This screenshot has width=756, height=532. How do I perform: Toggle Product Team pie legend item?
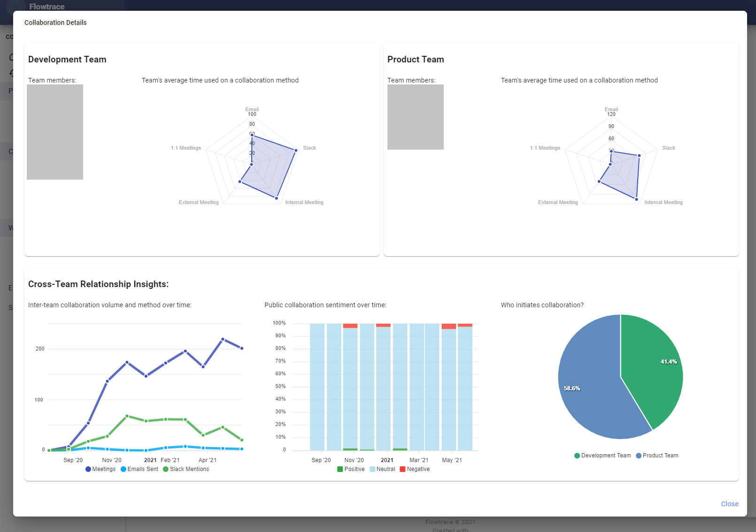point(657,456)
